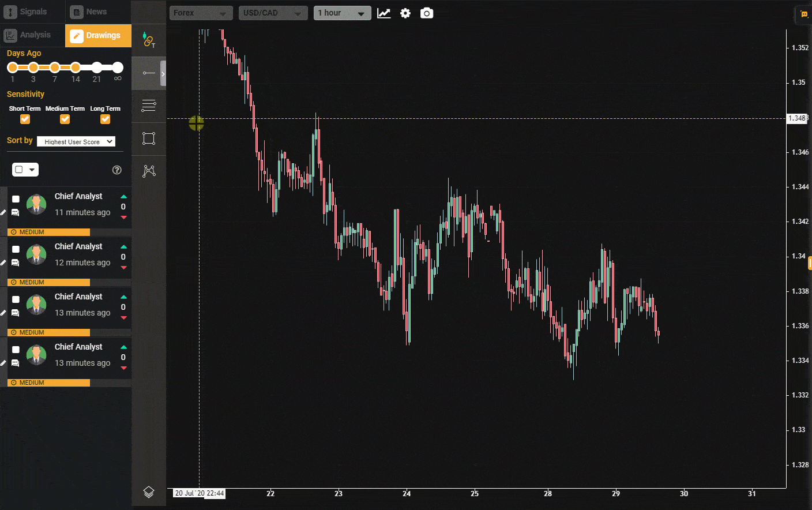This screenshot has height=510, width=812.
Task: Disable the Long Term sensitivity checkbox
Action: 105,119
